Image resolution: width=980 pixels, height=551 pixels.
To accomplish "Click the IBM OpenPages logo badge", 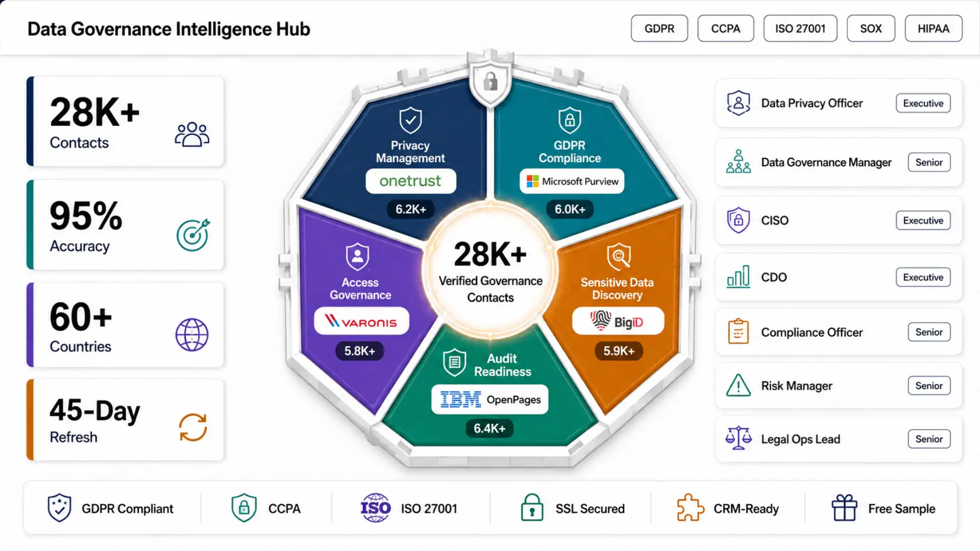I will click(489, 399).
